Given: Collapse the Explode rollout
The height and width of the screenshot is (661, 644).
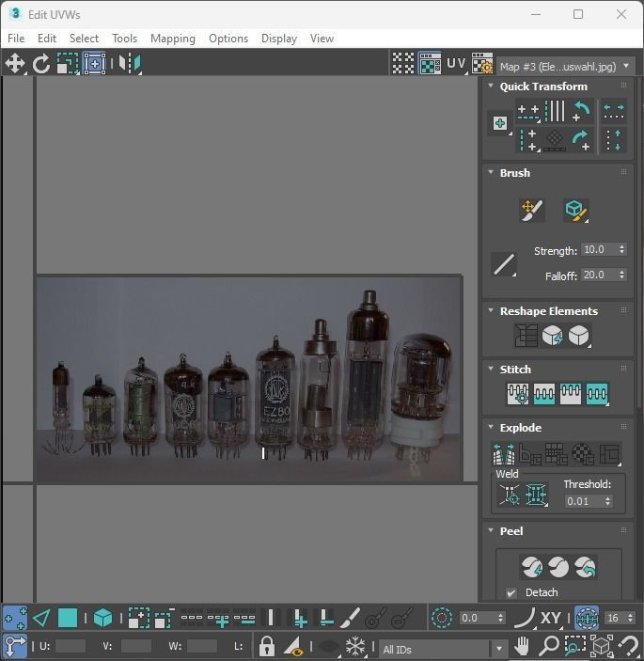Looking at the screenshot, I should point(491,427).
